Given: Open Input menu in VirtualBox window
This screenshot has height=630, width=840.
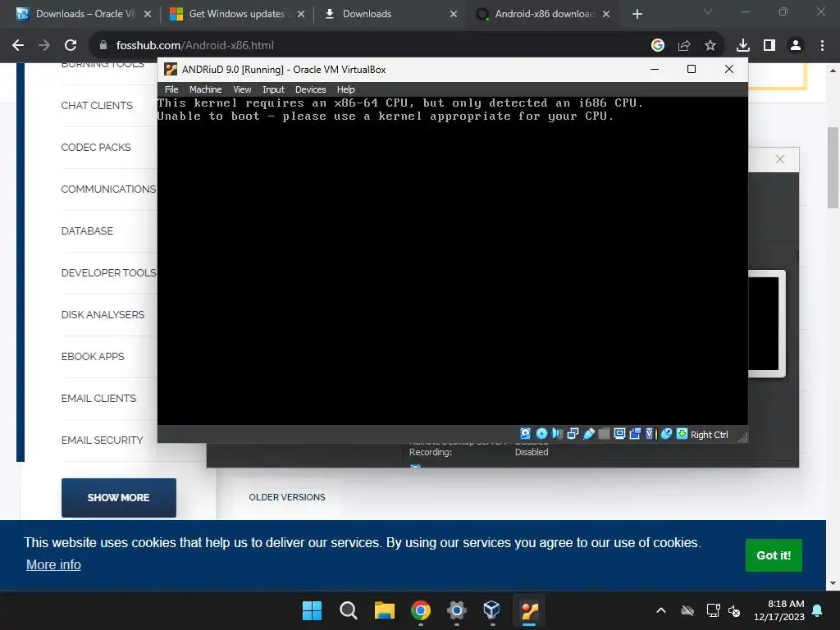Looking at the screenshot, I should [273, 89].
